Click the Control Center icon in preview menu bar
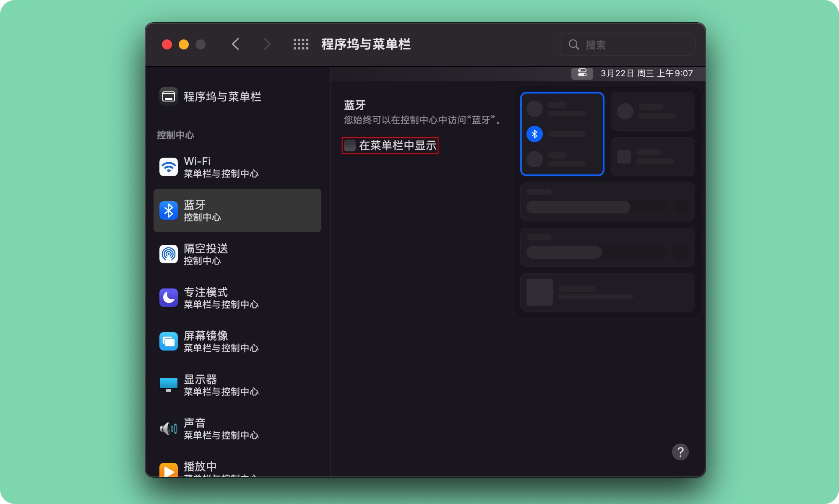Image resolution: width=839 pixels, height=504 pixels. pos(582,73)
